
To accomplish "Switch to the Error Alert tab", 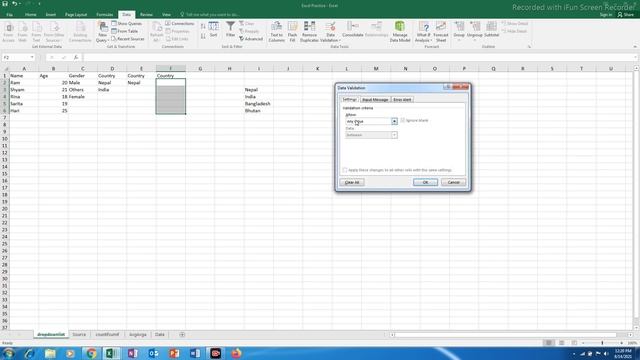I will click(x=402, y=100).
